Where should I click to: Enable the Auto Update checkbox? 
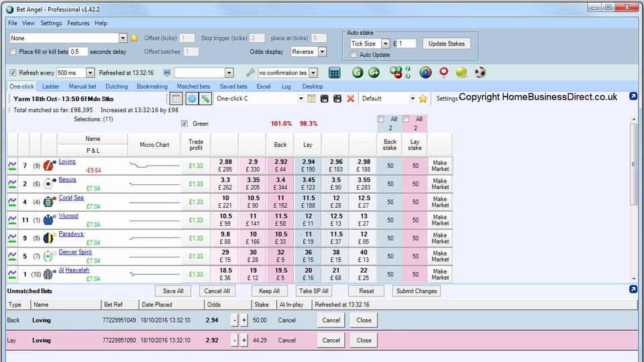pos(354,54)
